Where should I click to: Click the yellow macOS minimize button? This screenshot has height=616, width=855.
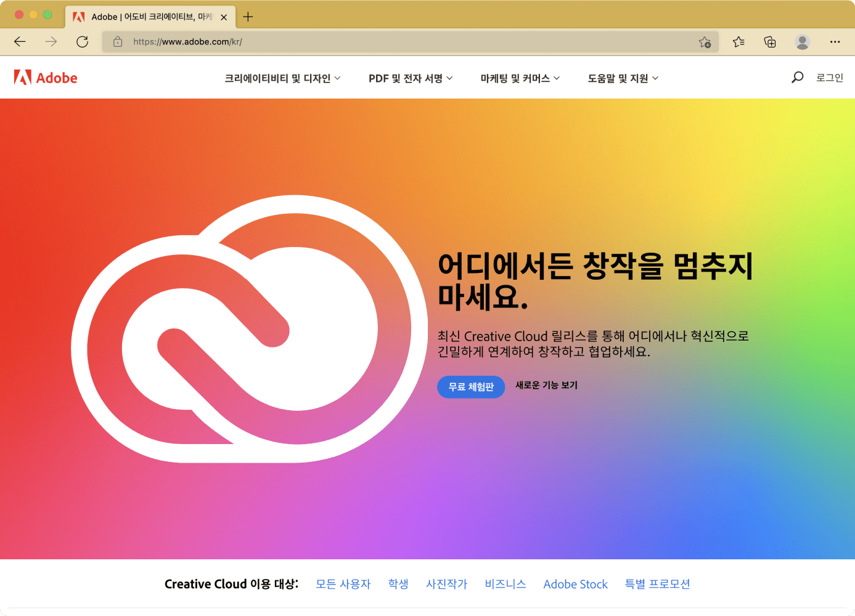[33, 15]
